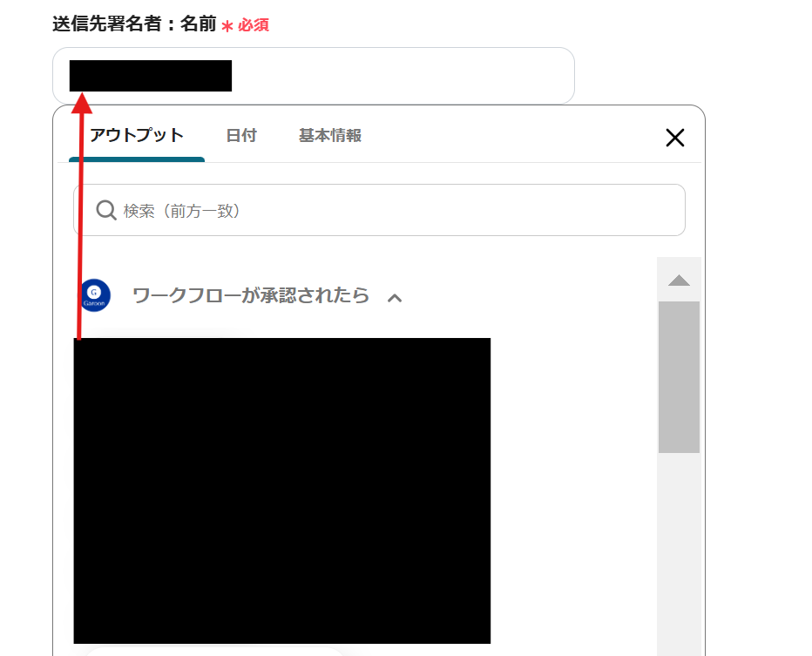Click the magnifier search icon
Image resolution: width=812 pixels, height=656 pixels.
click(x=106, y=210)
